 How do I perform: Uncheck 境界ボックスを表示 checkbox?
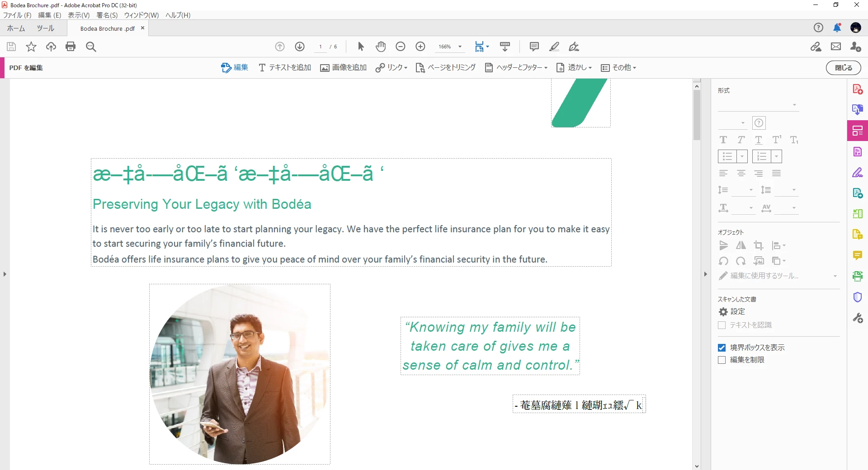[722, 348]
